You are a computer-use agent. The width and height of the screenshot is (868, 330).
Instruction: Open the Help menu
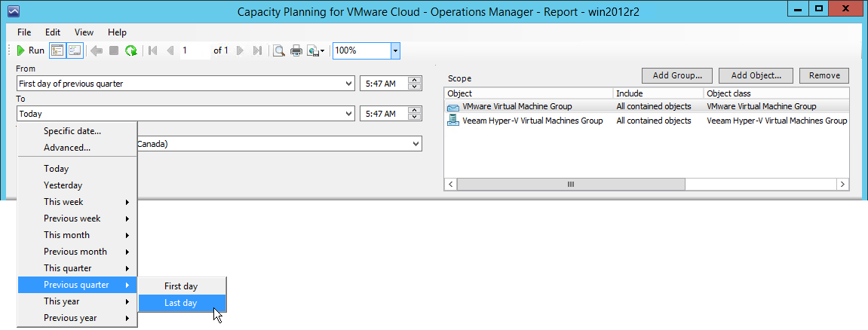(117, 32)
